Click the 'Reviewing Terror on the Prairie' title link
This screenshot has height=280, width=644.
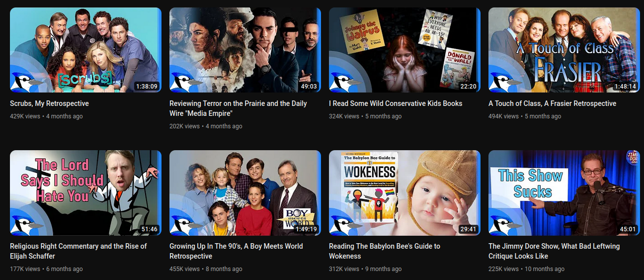pos(238,108)
